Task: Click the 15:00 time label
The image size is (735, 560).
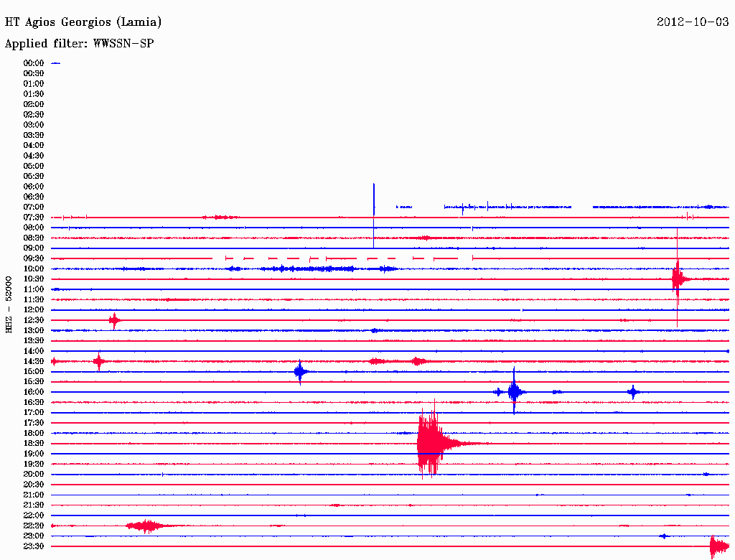Action: click(x=34, y=371)
